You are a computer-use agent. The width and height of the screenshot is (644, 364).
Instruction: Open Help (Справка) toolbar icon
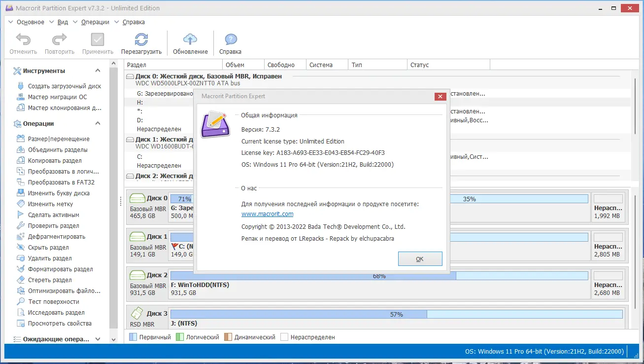pyautogui.click(x=231, y=40)
